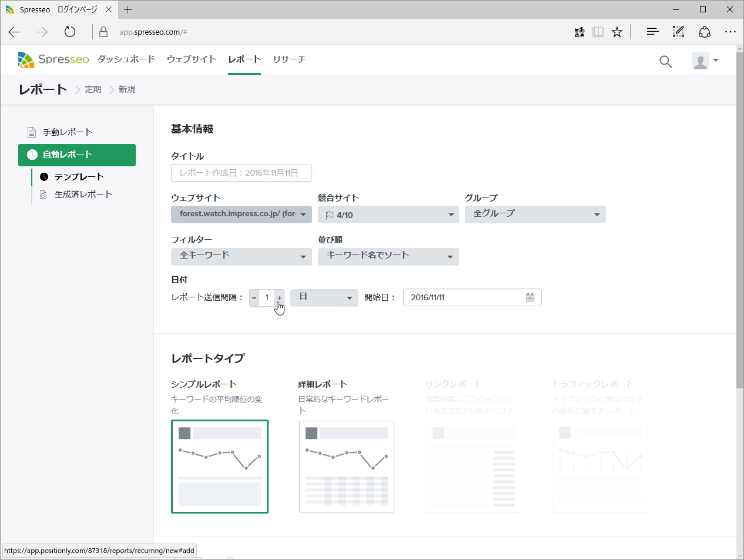The height and width of the screenshot is (560, 744).
Task: Increase report interval with plus
Action: coord(280,298)
